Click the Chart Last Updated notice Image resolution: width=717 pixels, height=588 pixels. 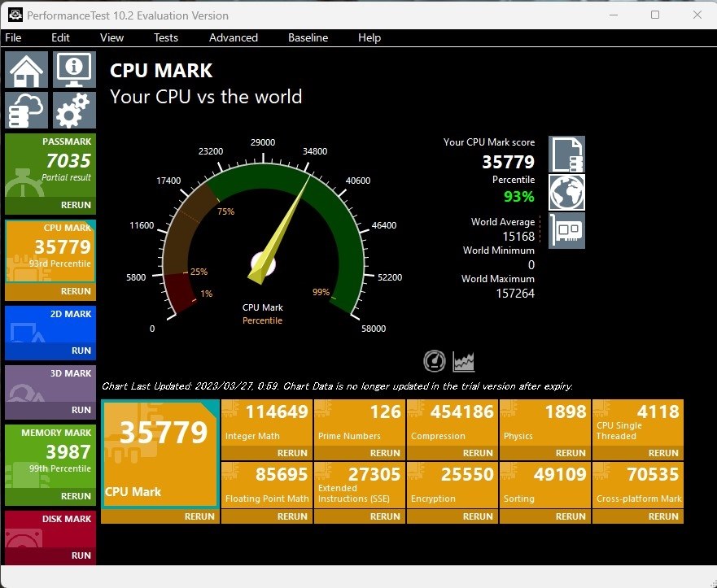337,386
